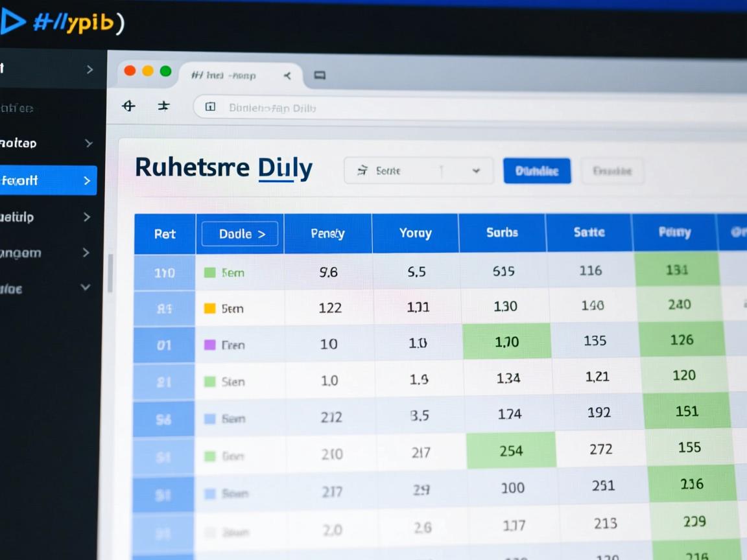Click the icon right of the back arrow
This screenshot has height=560, width=747.
pyautogui.click(x=163, y=106)
